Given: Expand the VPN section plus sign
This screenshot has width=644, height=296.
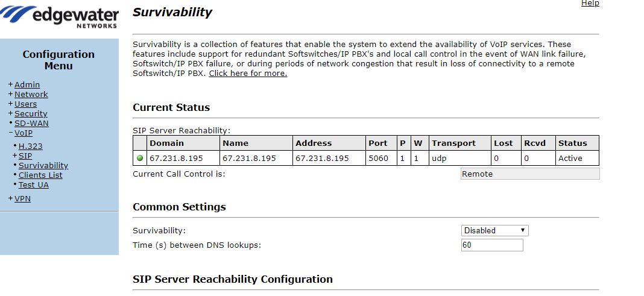Looking at the screenshot, I should tap(10, 199).
